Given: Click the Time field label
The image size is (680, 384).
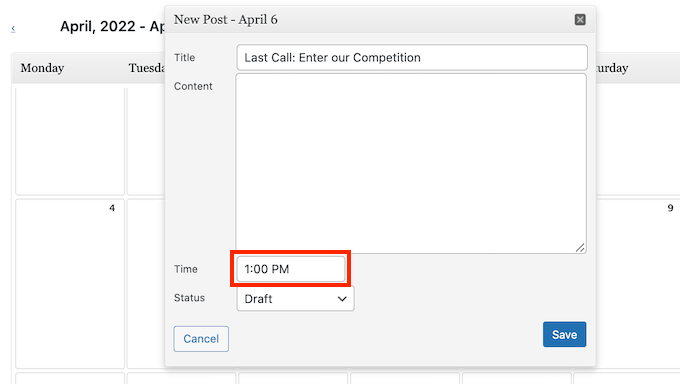Looking at the screenshot, I should click(186, 269).
